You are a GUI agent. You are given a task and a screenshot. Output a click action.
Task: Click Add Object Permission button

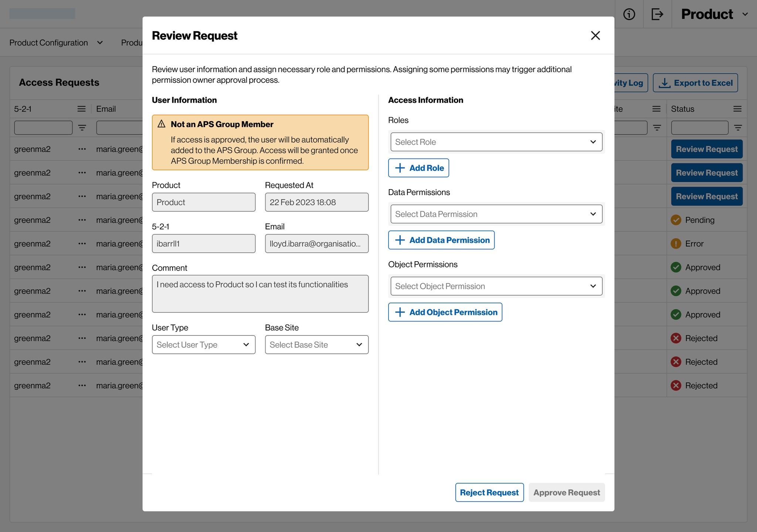pos(445,312)
